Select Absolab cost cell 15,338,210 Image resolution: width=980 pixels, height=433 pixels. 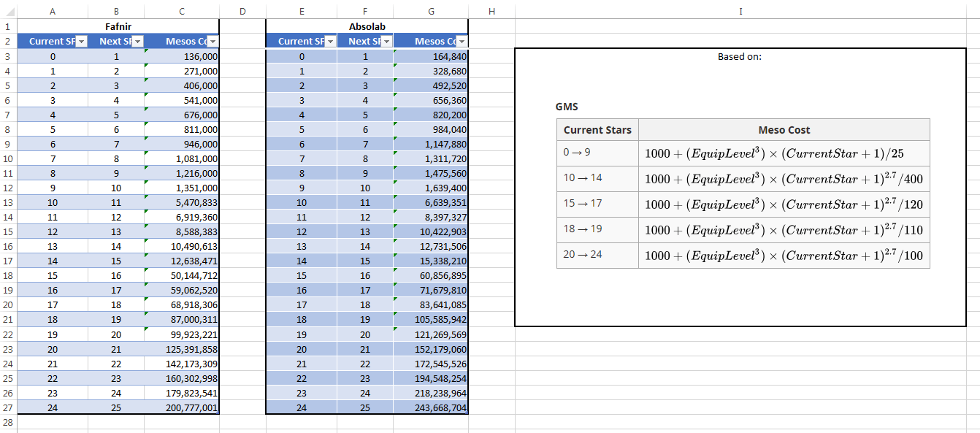pyautogui.click(x=431, y=261)
